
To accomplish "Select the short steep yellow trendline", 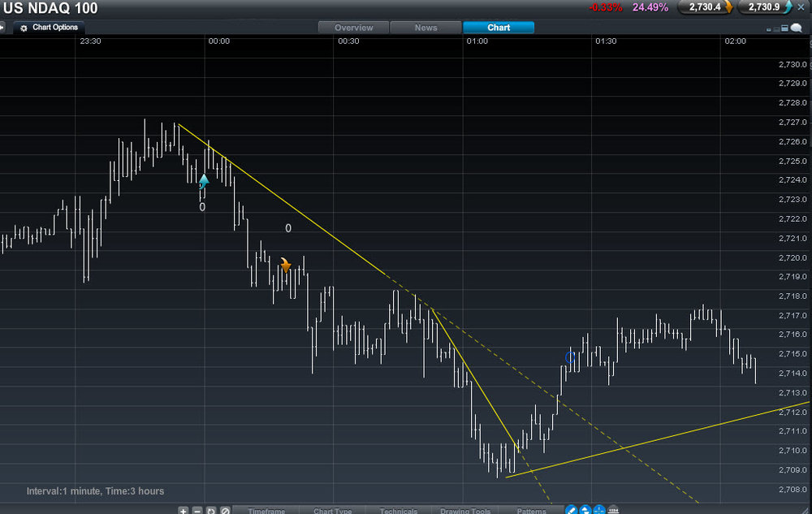I will point(475,381).
